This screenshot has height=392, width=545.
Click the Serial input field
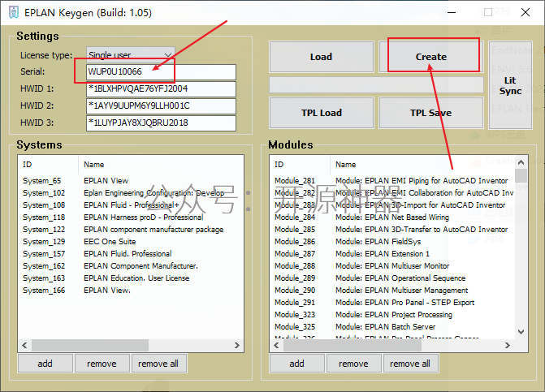click(x=161, y=72)
